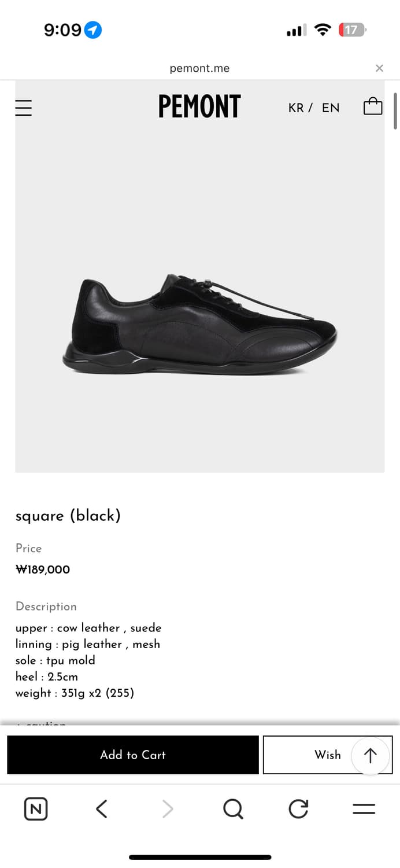
Task: Tap the square (black) product title
Action: click(68, 516)
